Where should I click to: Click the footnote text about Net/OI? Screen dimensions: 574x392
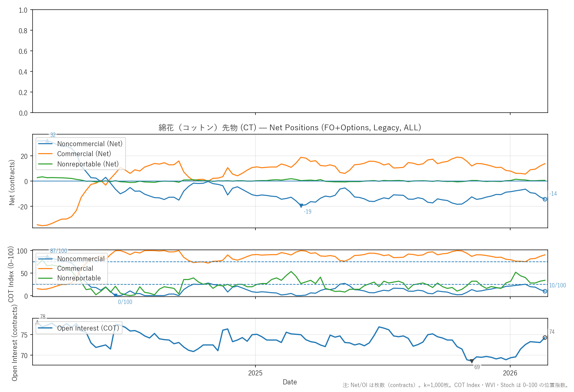455,385
